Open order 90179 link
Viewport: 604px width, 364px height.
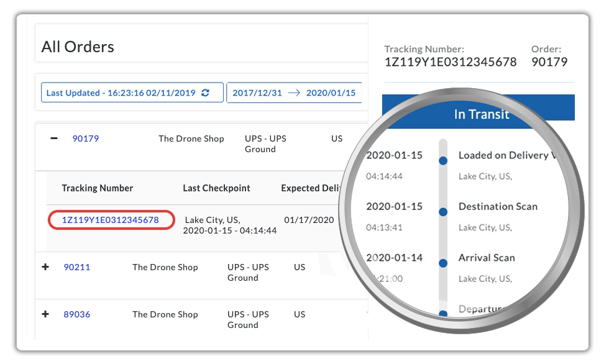click(86, 139)
